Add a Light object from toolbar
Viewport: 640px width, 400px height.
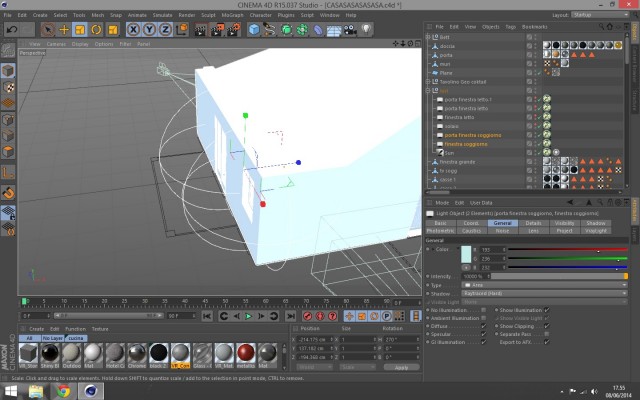point(366,30)
